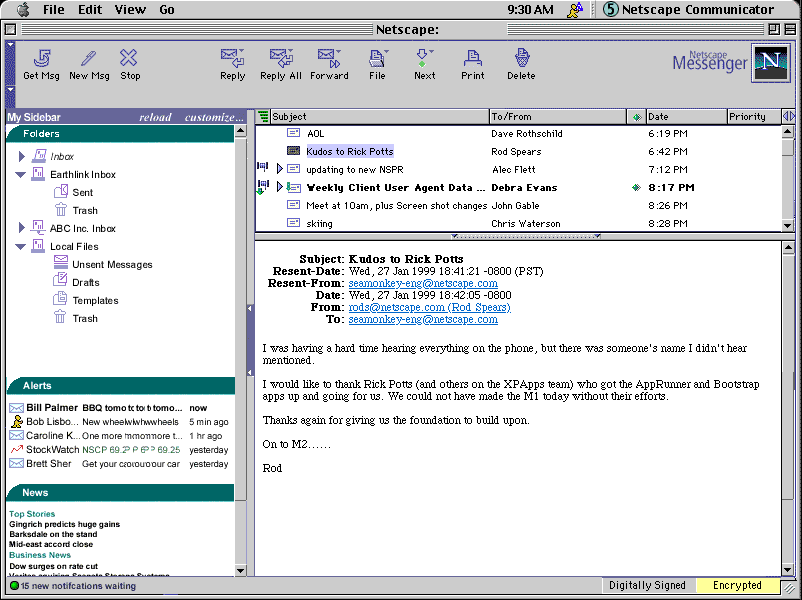This screenshot has height=600, width=802.
Task: Click envelope icon of skiing message
Action: (293, 223)
